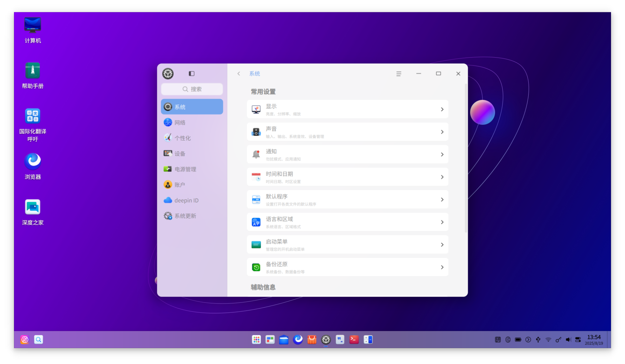
Task: Expand the 时间和日期 row chevron
Action: click(442, 177)
